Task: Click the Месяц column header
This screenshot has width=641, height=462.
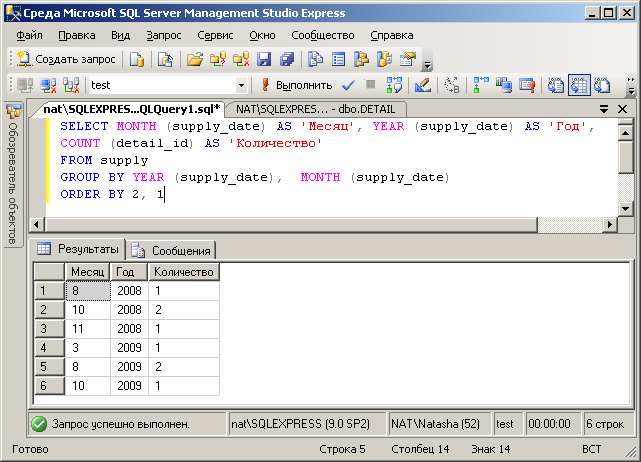Action: pos(87,272)
